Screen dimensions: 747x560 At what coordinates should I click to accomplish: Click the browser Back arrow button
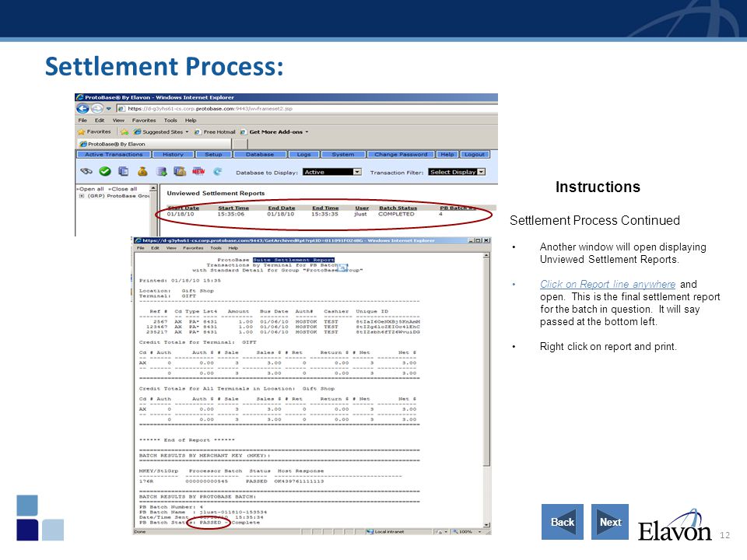pyautogui.click(x=82, y=109)
